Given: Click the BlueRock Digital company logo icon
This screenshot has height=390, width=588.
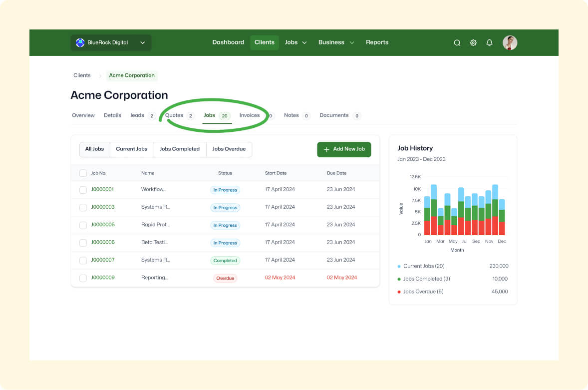Looking at the screenshot, I should [x=80, y=42].
